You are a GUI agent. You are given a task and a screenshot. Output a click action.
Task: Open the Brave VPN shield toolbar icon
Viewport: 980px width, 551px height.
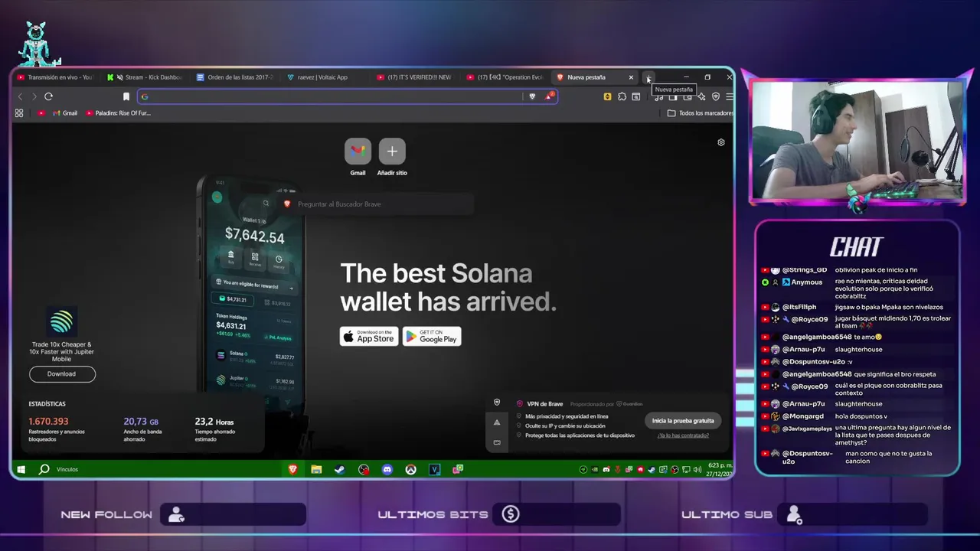pos(716,96)
